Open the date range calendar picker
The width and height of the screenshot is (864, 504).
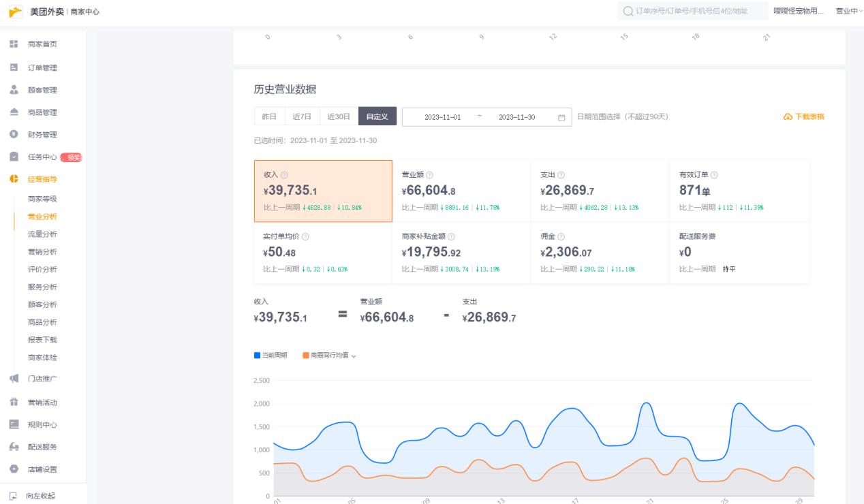click(x=560, y=116)
